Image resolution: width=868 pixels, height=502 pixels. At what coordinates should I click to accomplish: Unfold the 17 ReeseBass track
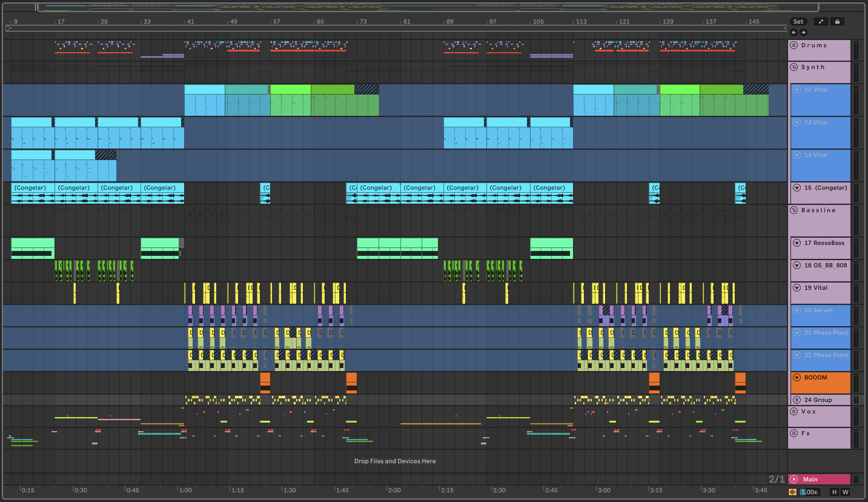point(797,243)
